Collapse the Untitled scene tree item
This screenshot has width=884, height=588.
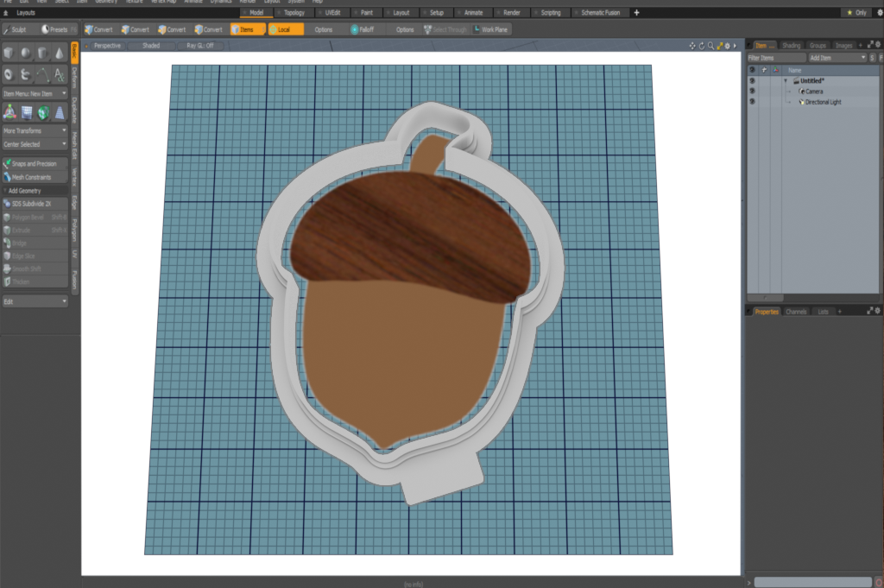[x=786, y=80]
